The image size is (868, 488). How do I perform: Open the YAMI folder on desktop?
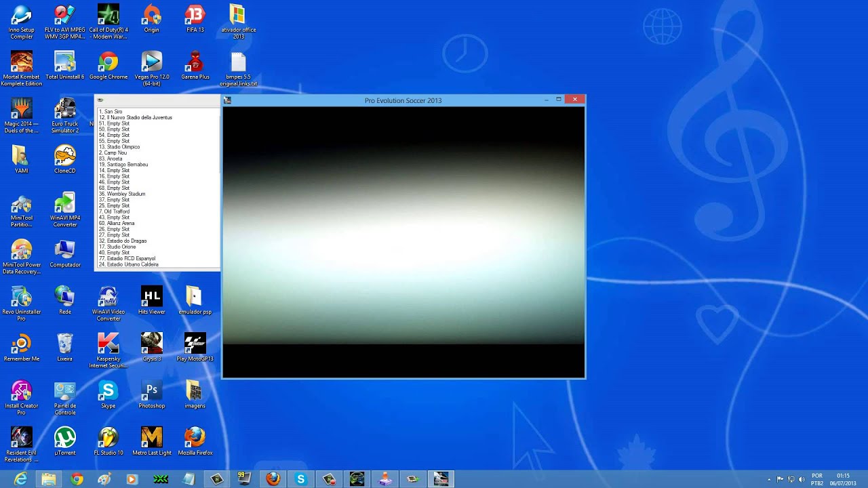pos(22,159)
